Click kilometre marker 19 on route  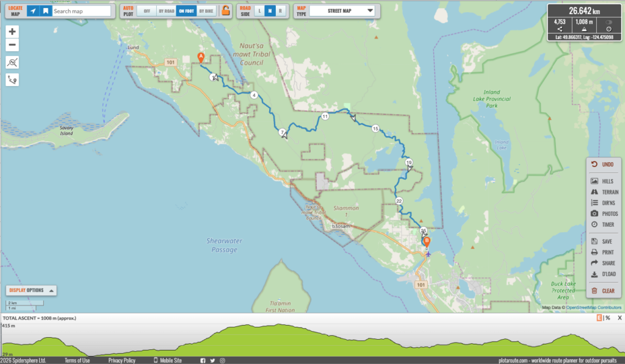coord(408,162)
